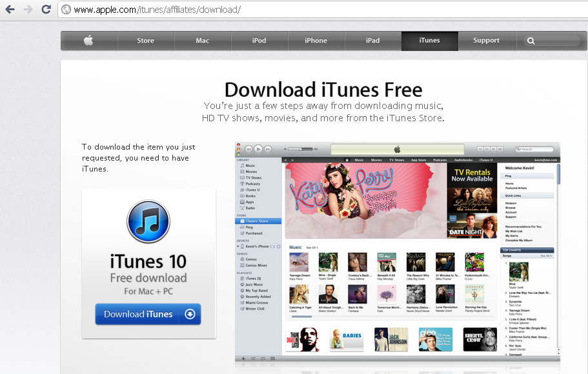The height and width of the screenshot is (374, 588).
Task: Go back with the browser back arrow
Action: [10, 10]
